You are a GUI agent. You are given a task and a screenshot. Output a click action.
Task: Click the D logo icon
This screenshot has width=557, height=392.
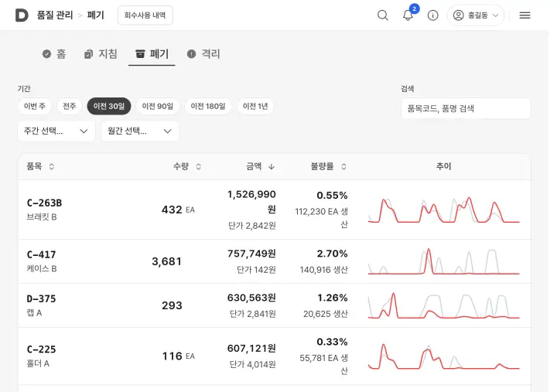point(22,15)
